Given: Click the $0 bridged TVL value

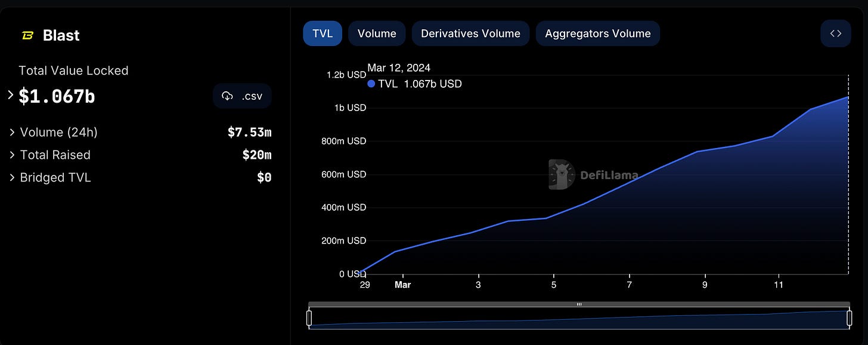Looking at the screenshot, I should pos(264,178).
